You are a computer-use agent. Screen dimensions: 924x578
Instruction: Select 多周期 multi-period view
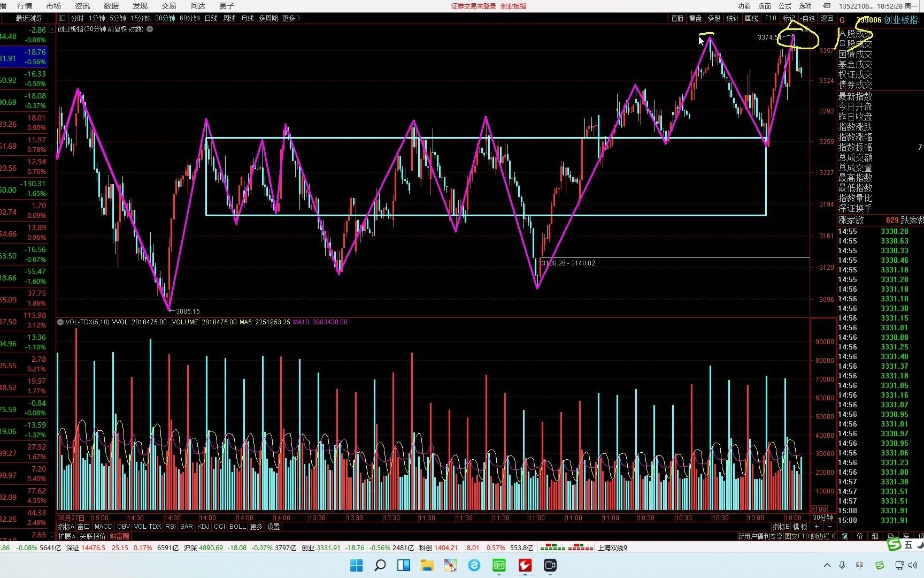click(x=268, y=18)
